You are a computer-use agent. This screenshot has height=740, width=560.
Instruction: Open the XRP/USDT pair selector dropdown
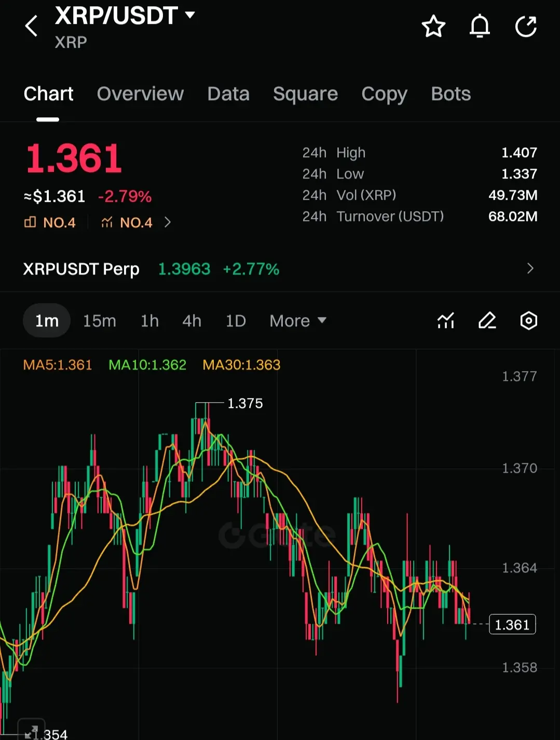[125, 16]
